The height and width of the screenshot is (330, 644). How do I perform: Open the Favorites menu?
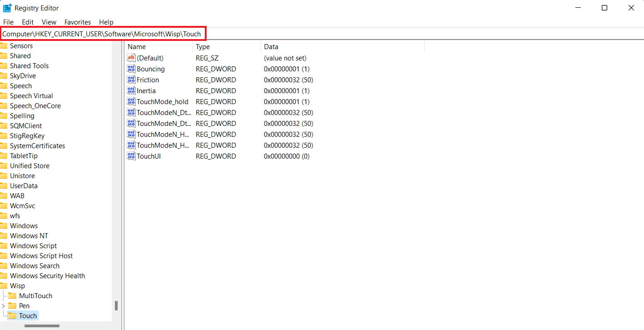(78, 22)
